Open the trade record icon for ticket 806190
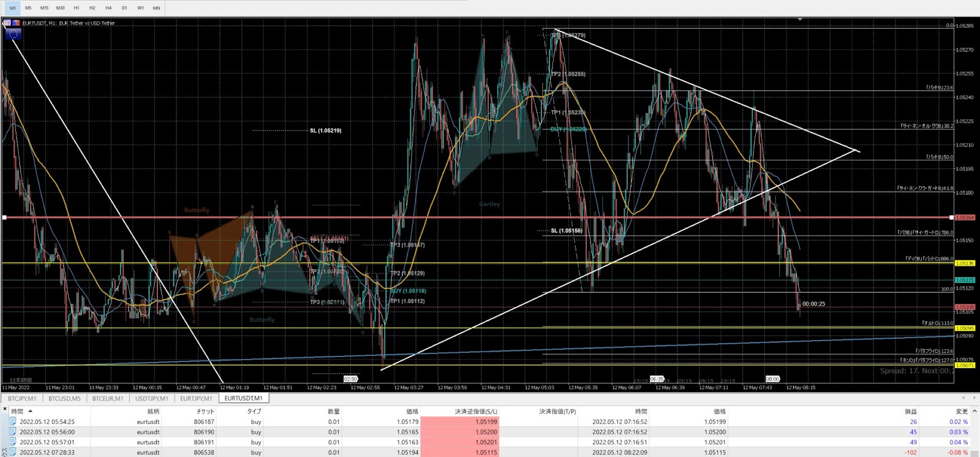 (x=13, y=432)
